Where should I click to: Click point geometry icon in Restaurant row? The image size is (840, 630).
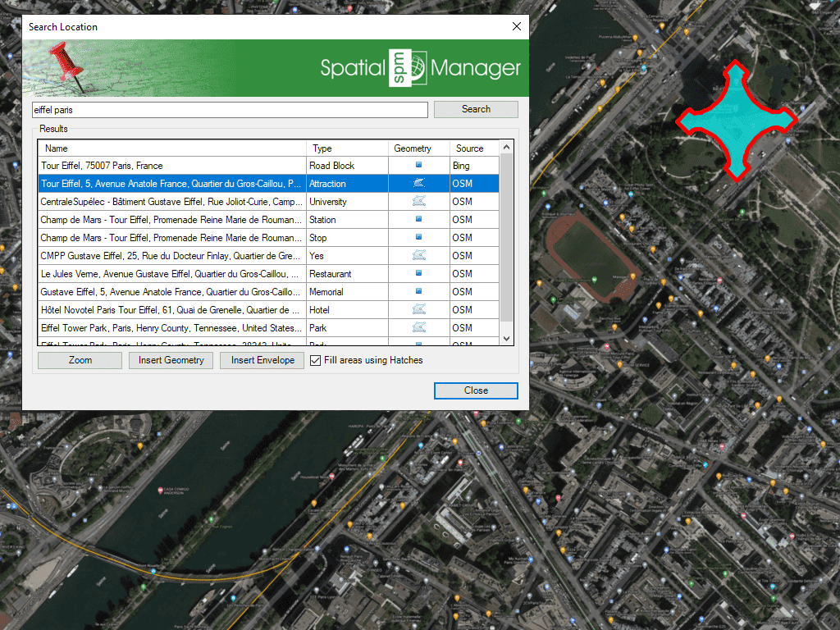click(x=418, y=274)
